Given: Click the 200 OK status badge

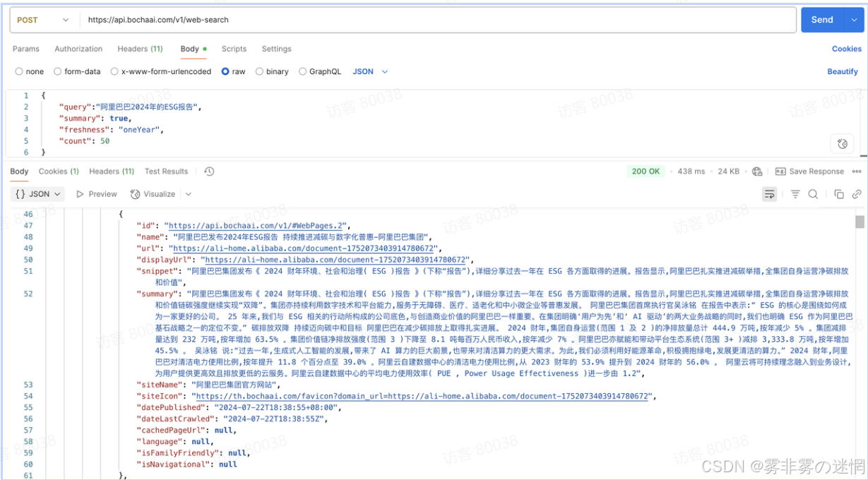Looking at the screenshot, I should click(646, 172).
